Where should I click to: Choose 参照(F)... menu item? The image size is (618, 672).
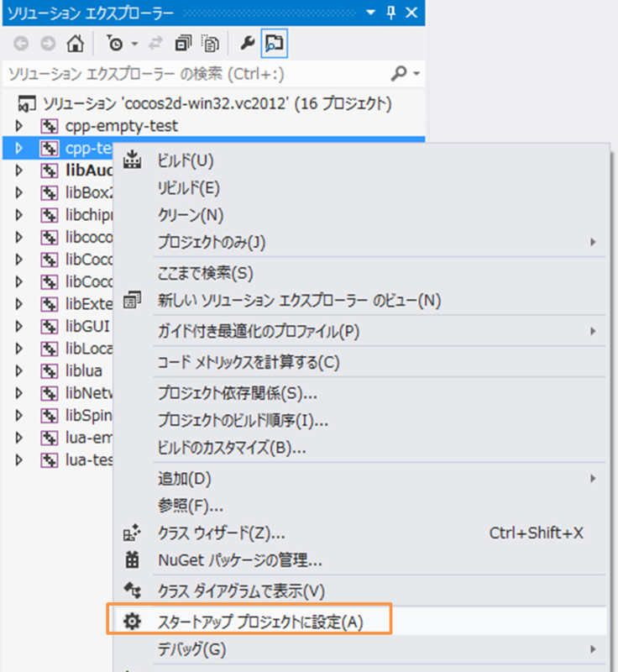tap(360, 507)
